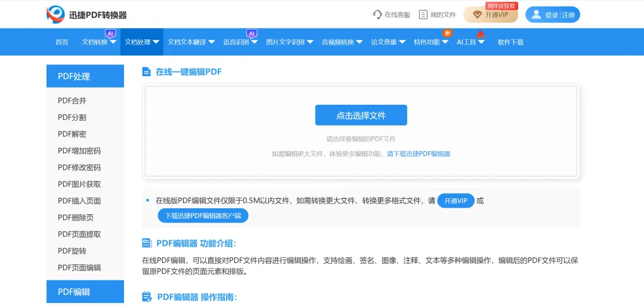Open the 文档处理 menu label

click(138, 42)
